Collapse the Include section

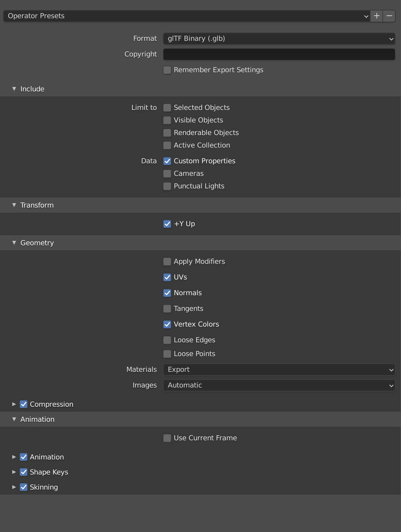(14, 89)
